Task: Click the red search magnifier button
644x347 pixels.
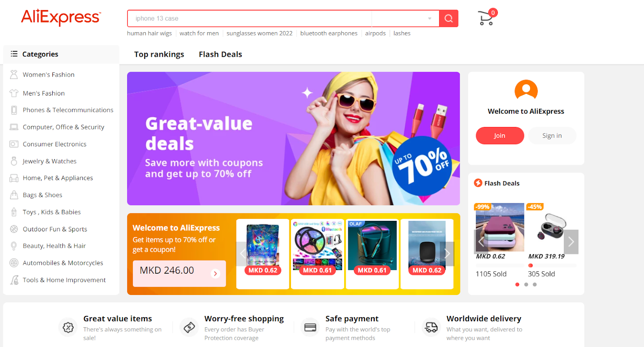Action: [449, 19]
